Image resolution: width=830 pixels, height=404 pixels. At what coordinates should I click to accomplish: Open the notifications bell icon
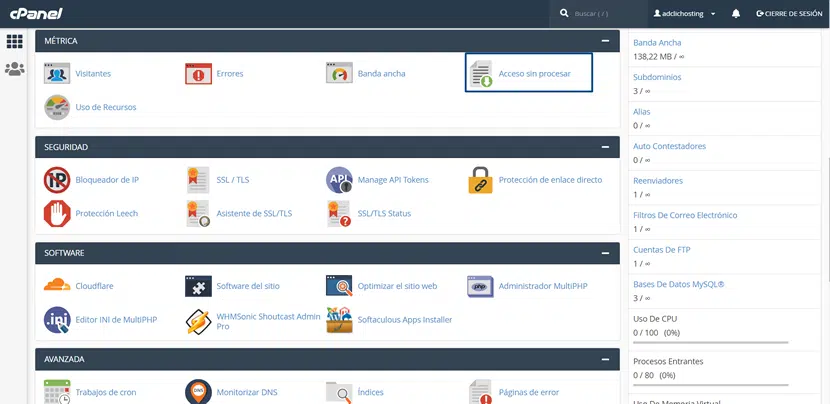736,14
